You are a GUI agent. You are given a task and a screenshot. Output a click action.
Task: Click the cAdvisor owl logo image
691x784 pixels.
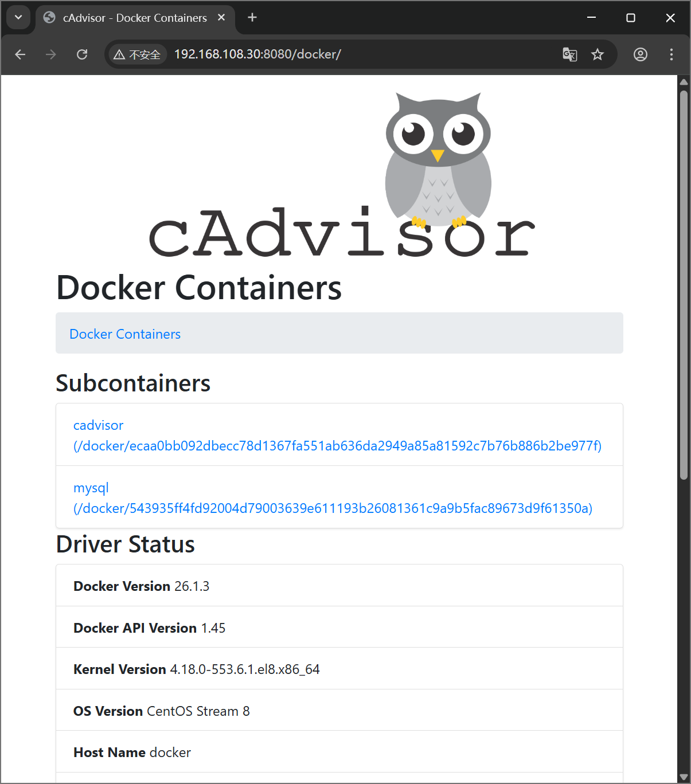pos(342,175)
